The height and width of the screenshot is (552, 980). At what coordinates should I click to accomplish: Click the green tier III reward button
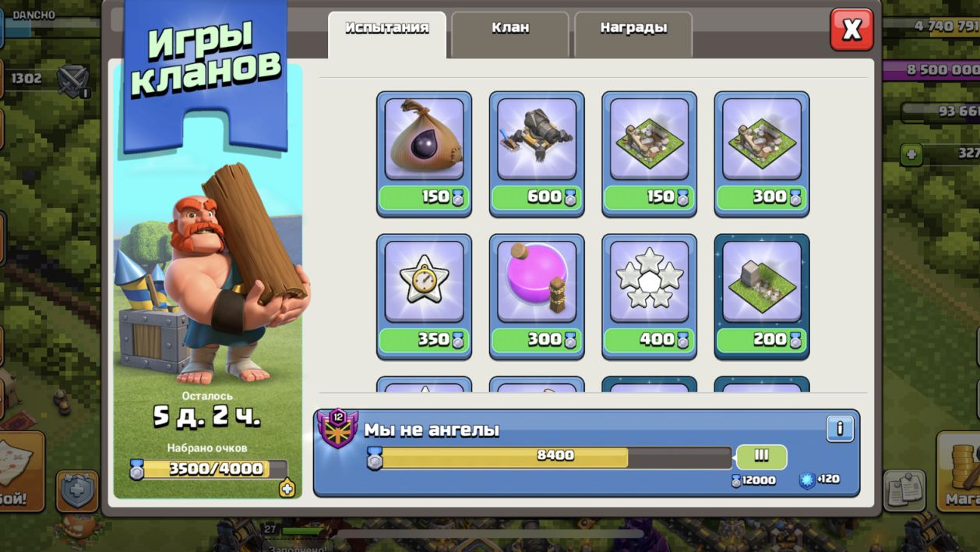761,457
